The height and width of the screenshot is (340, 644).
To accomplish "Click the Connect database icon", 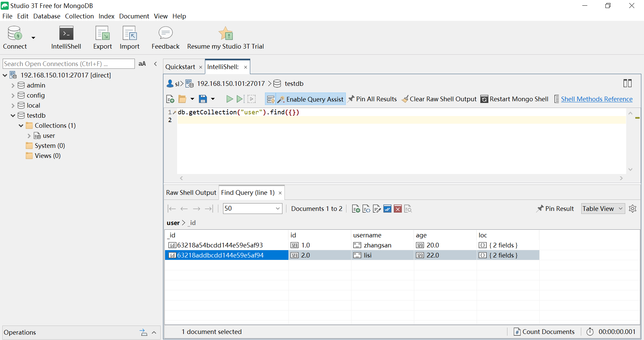I will 15,33.
